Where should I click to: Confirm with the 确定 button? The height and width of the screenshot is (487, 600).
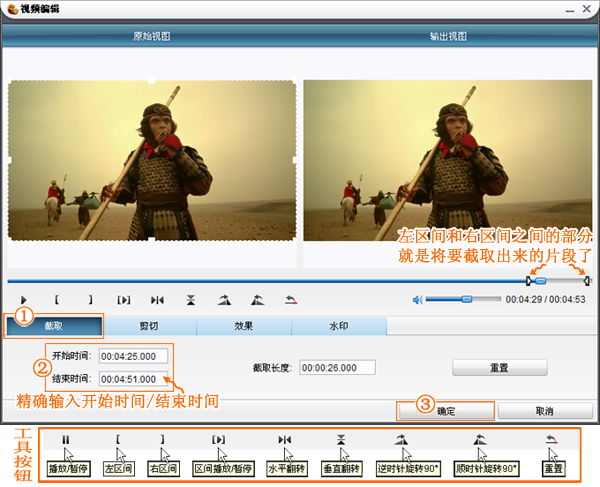click(x=446, y=411)
